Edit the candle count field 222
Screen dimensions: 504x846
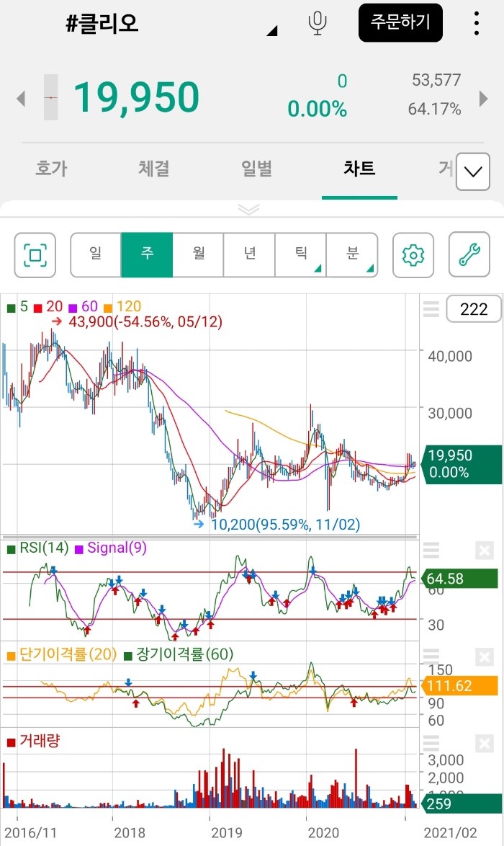tap(474, 309)
